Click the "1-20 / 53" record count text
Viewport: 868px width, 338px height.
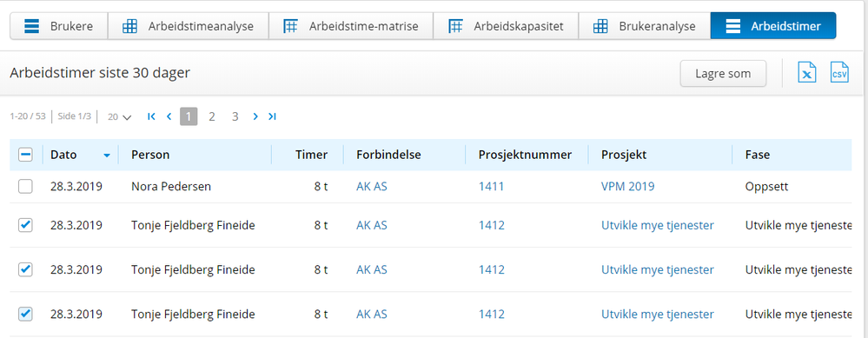click(x=28, y=116)
